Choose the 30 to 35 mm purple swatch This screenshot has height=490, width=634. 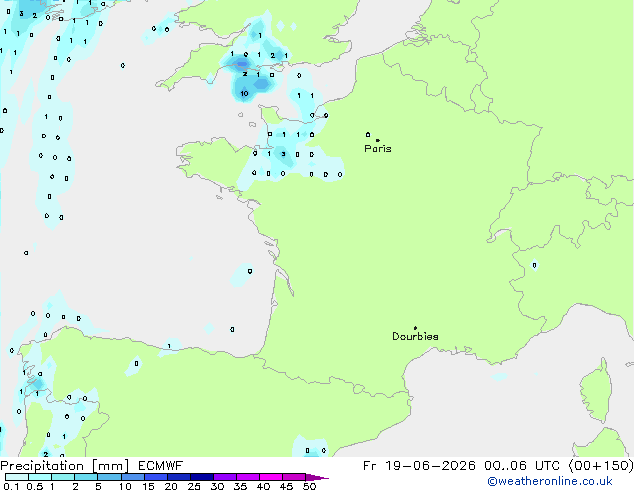click(225, 477)
